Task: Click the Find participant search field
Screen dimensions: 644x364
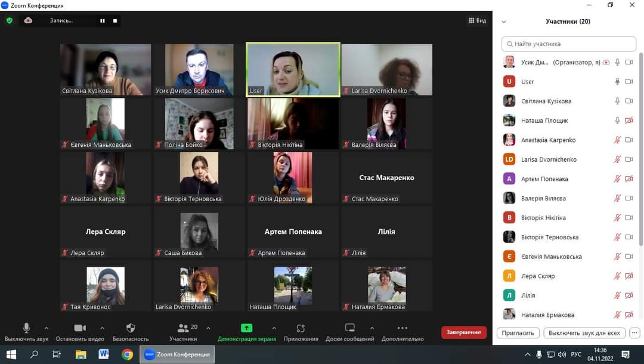Action: coord(569,44)
